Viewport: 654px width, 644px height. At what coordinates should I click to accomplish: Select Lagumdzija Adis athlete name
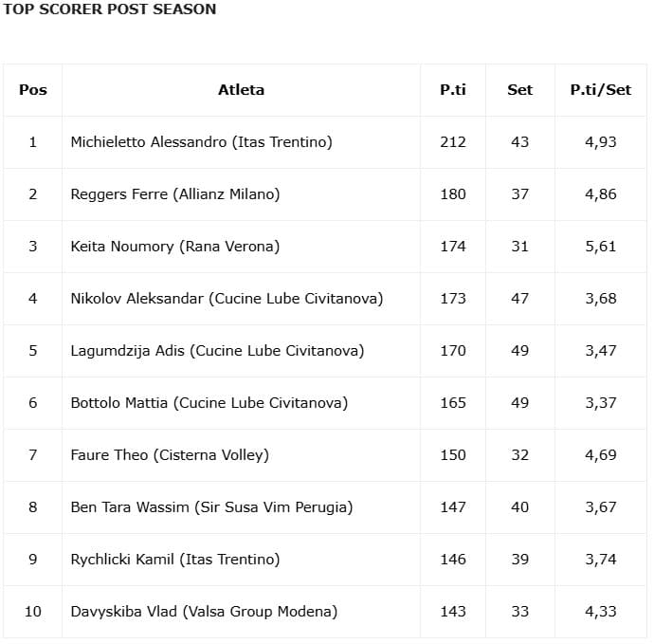click(x=217, y=351)
